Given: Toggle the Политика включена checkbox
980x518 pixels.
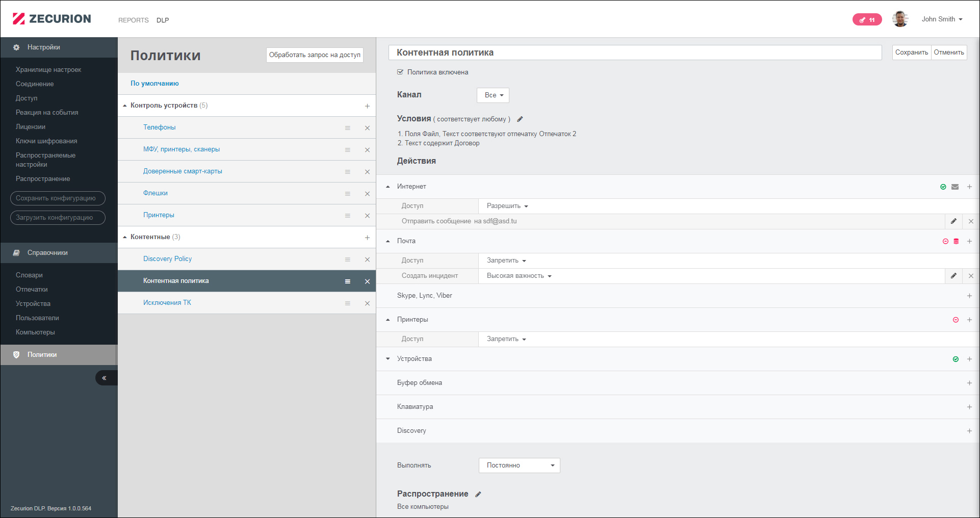Looking at the screenshot, I should (400, 72).
